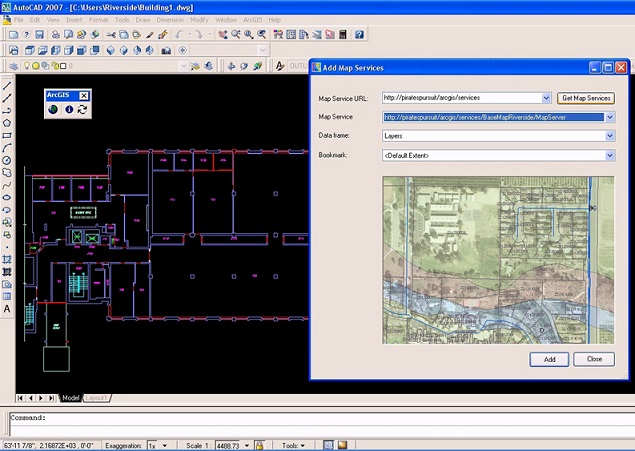Image resolution: width=635 pixels, height=451 pixels.
Task: Click the refresh arrows icon in ArcGIS toolbar
Action: click(x=82, y=109)
